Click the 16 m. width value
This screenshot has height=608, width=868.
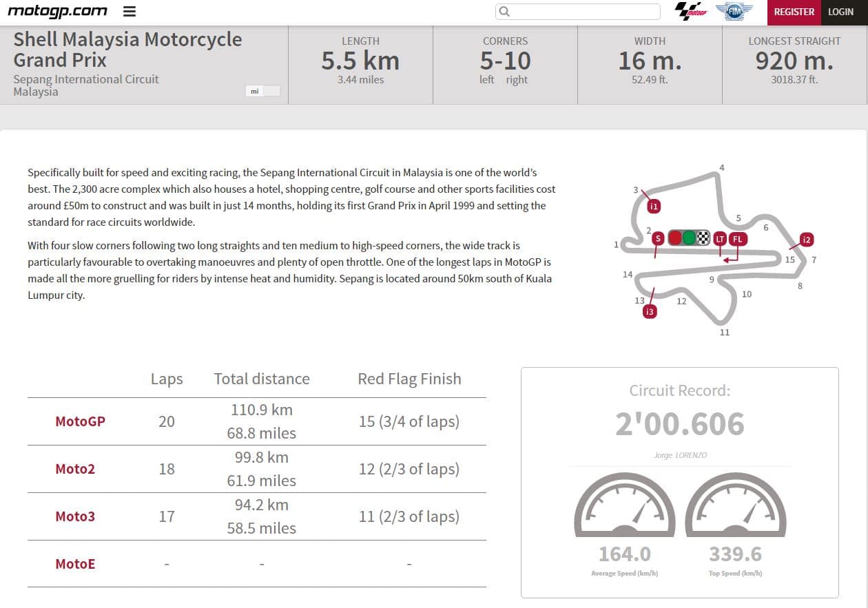coord(650,61)
